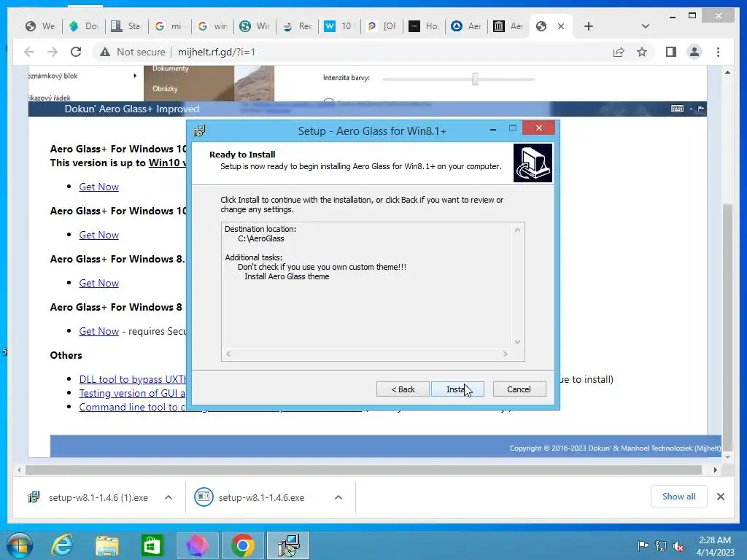Bookmark this page with the star icon

tap(642, 52)
